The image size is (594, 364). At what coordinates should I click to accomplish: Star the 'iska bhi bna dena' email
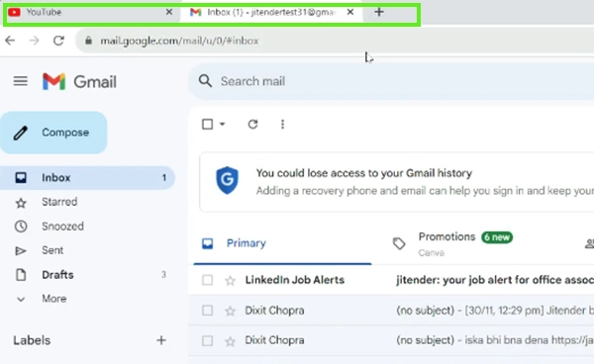(x=230, y=341)
